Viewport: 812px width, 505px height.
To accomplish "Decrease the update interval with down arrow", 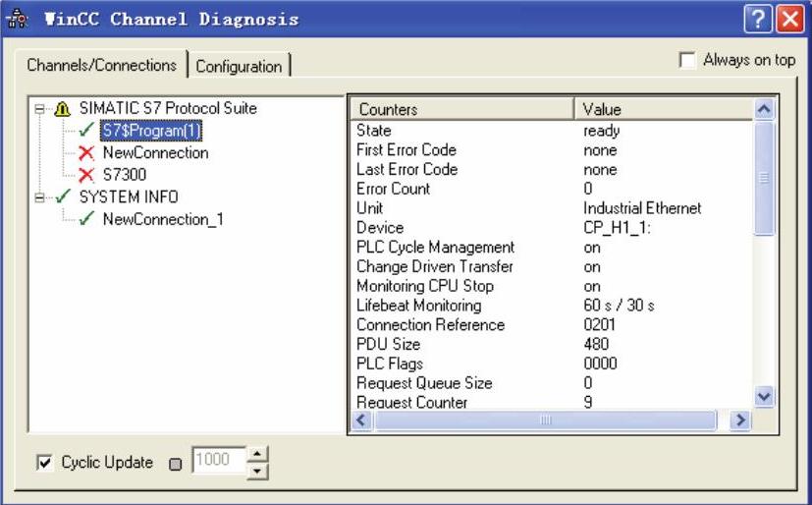I will pos(257,471).
